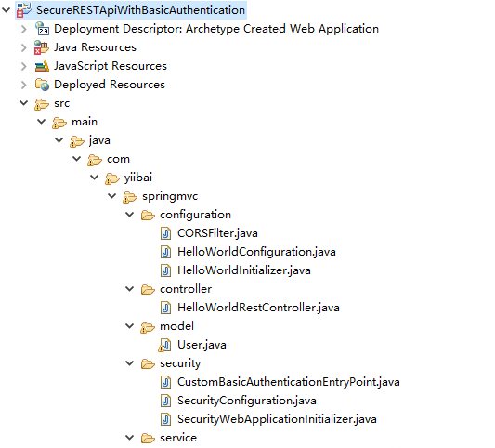Screen dimensions: 495x448
Task: Click the Java Resources icon
Action: click(42, 47)
